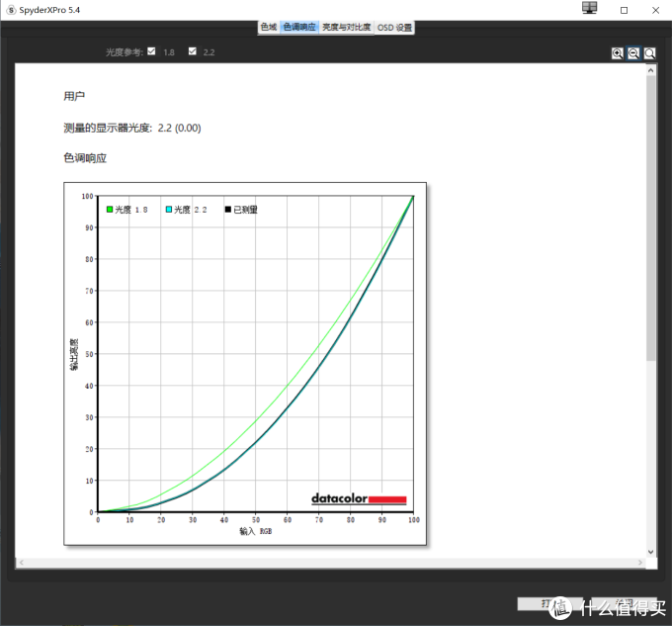Click the fit-to-window magnifier icon
Image resolution: width=672 pixels, height=626 pixels.
pos(649,53)
